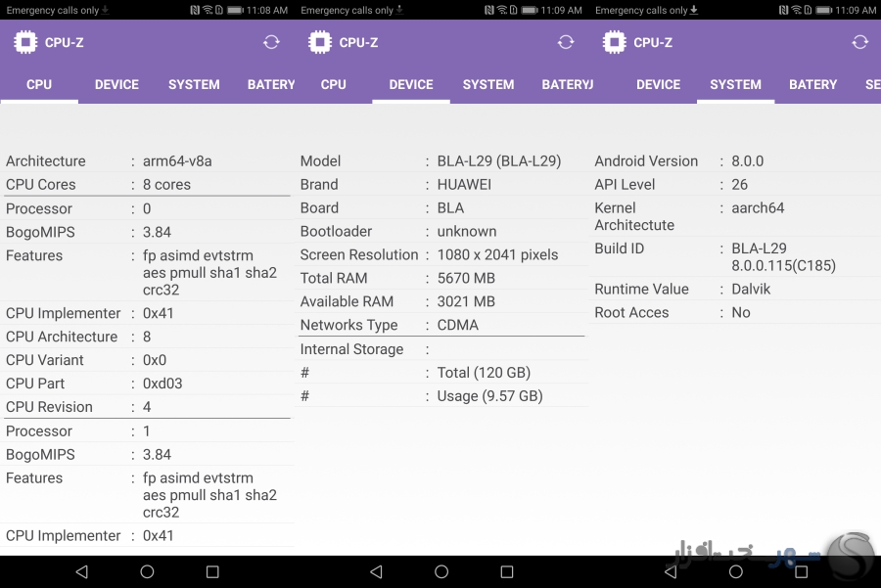This screenshot has height=588, width=881.
Task: Select the DEVICE tab on the screen showing Model
Action: pos(411,85)
